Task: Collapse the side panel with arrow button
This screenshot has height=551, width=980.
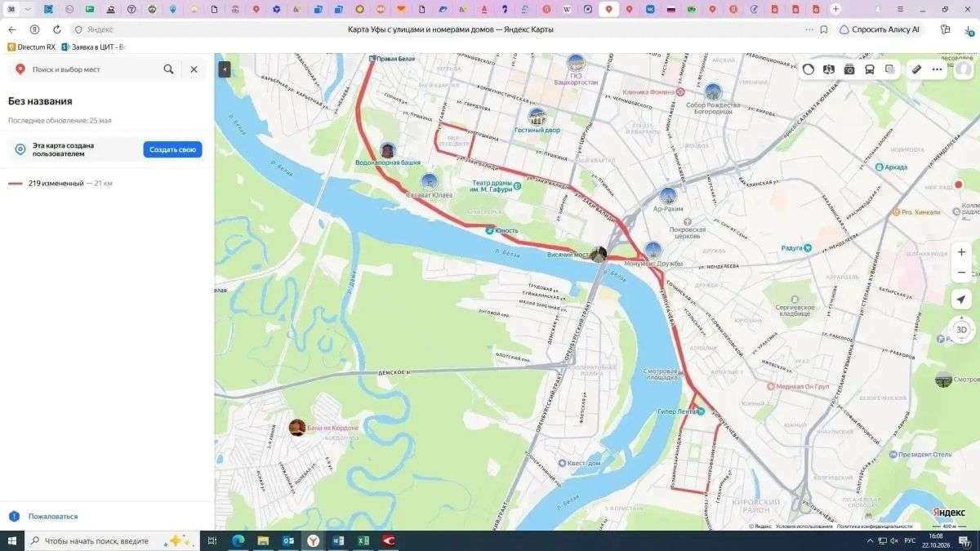Action: [x=225, y=69]
